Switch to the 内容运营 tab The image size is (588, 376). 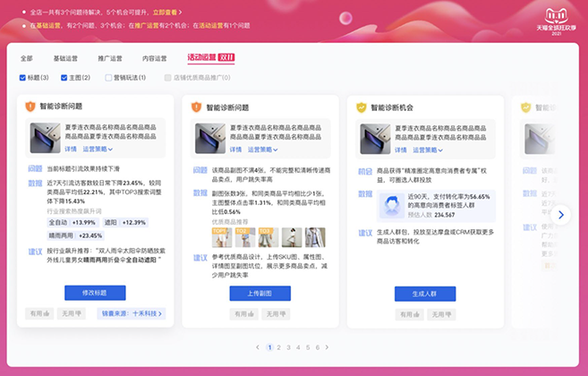[154, 58]
